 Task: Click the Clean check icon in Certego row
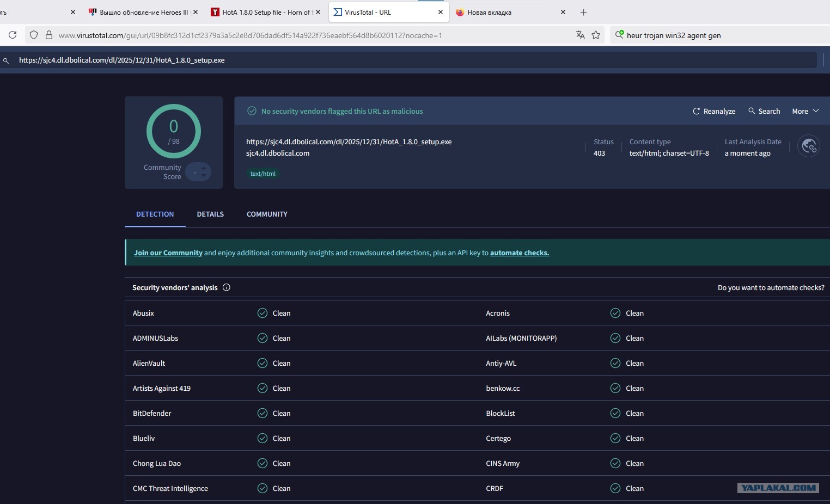(615, 438)
